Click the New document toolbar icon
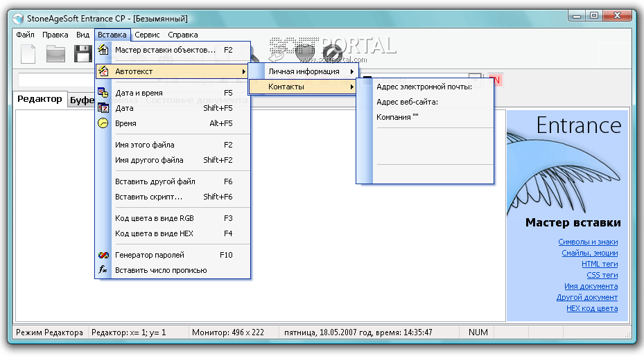The width and height of the screenshot is (644, 356). (x=28, y=54)
